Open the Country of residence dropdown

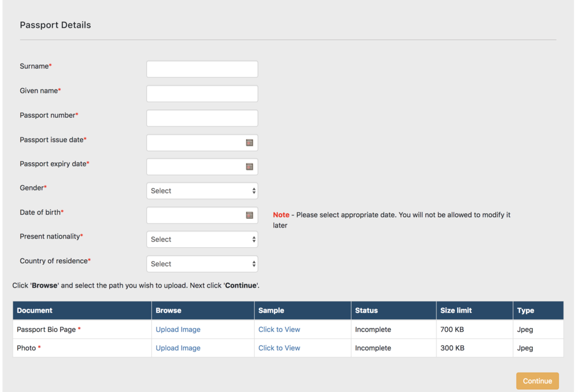point(202,264)
